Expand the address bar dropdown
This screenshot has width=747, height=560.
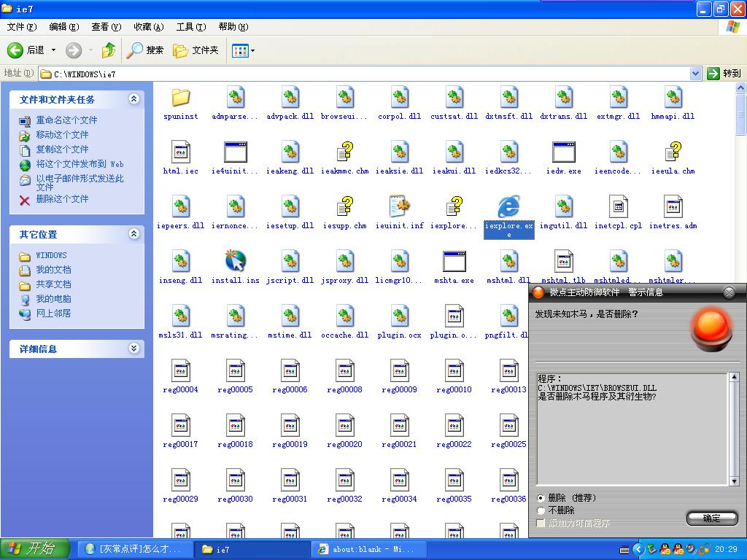(695, 74)
